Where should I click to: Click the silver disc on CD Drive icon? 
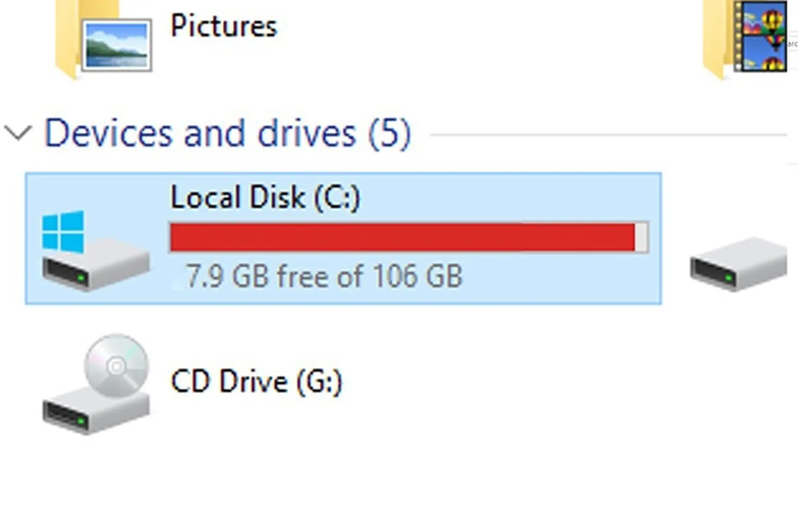point(116,366)
